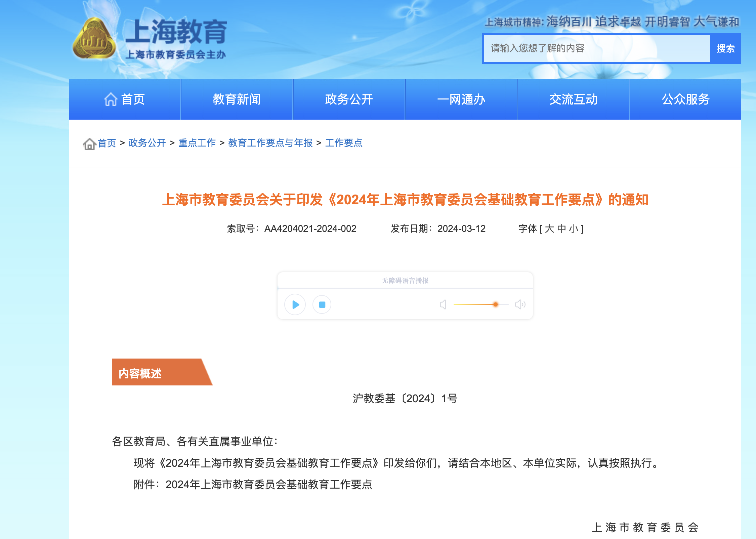This screenshot has height=539, width=756.
Task: Set font size to small (小)
Action: pos(573,229)
